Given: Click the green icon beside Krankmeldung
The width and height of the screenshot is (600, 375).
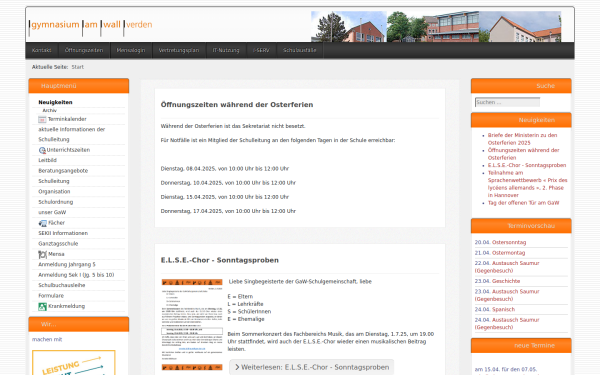Looking at the screenshot, I should tap(42, 307).
